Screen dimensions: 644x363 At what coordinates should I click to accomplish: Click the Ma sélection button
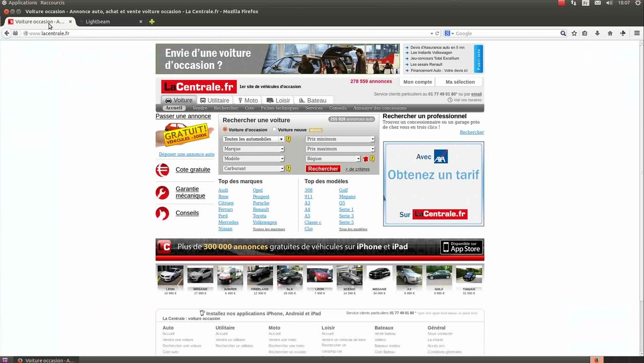click(460, 82)
